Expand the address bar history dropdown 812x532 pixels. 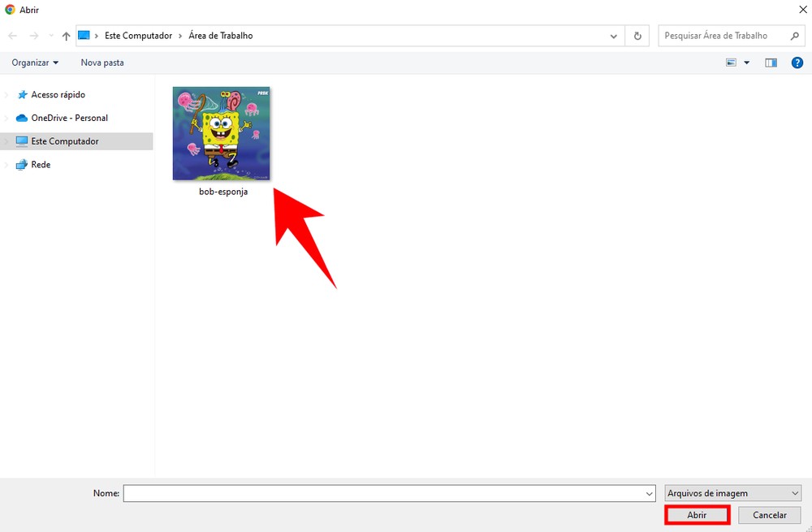[x=614, y=36]
